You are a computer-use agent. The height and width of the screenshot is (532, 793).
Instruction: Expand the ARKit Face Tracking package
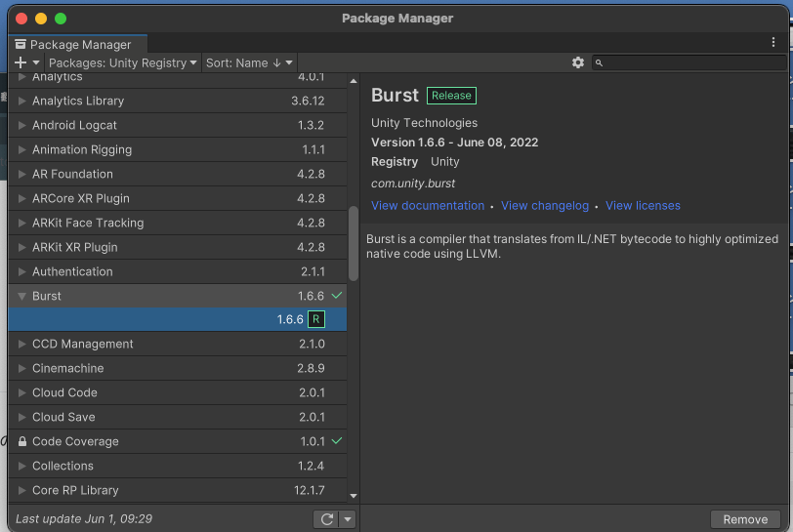[x=21, y=223]
